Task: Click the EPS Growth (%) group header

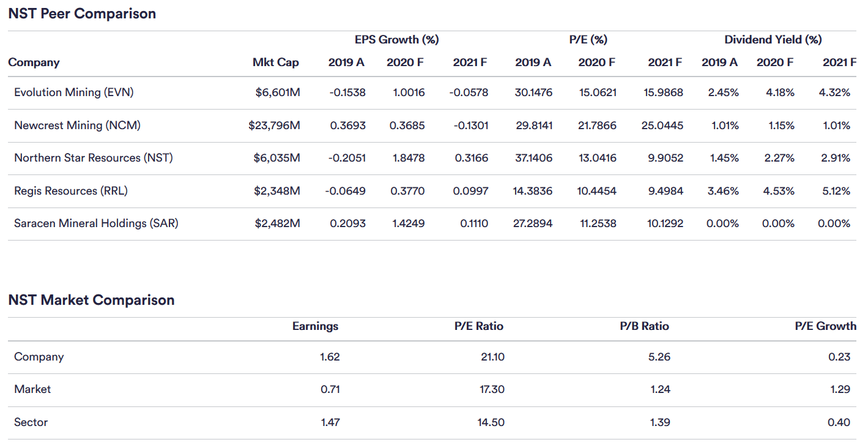Action: click(397, 40)
